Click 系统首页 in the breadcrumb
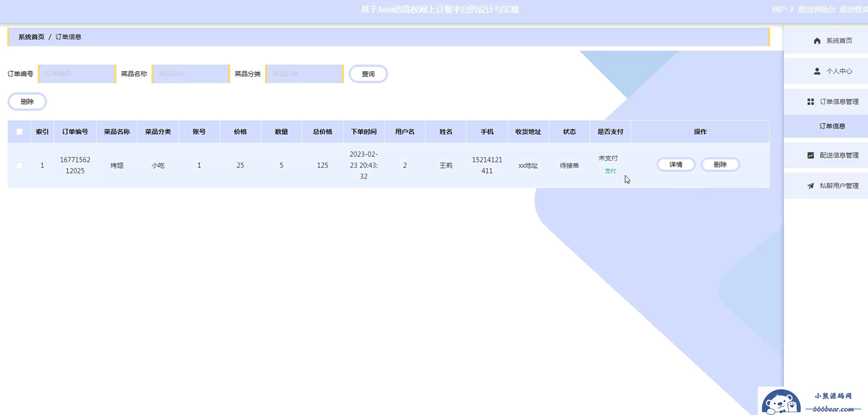The image size is (868, 415). [x=31, y=37]
